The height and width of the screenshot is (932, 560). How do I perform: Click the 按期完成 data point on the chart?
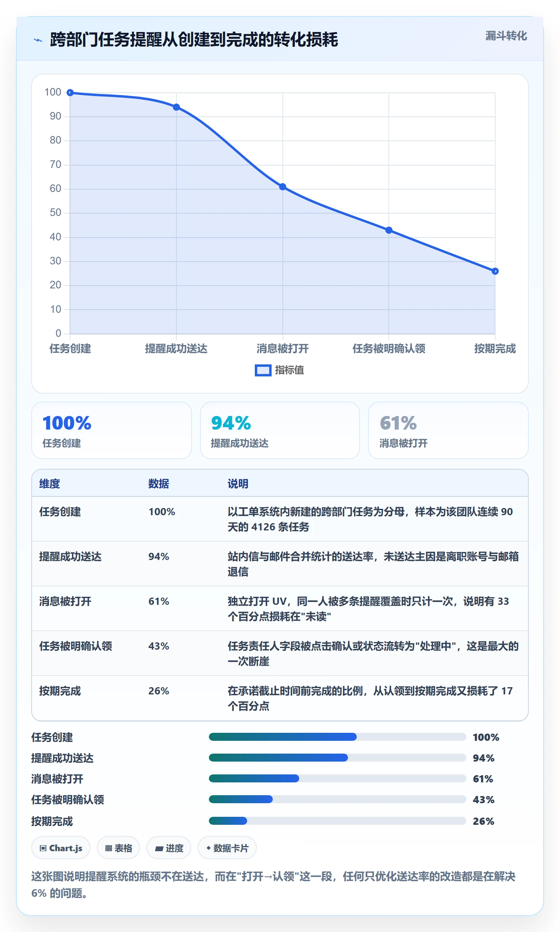point(495,271)
